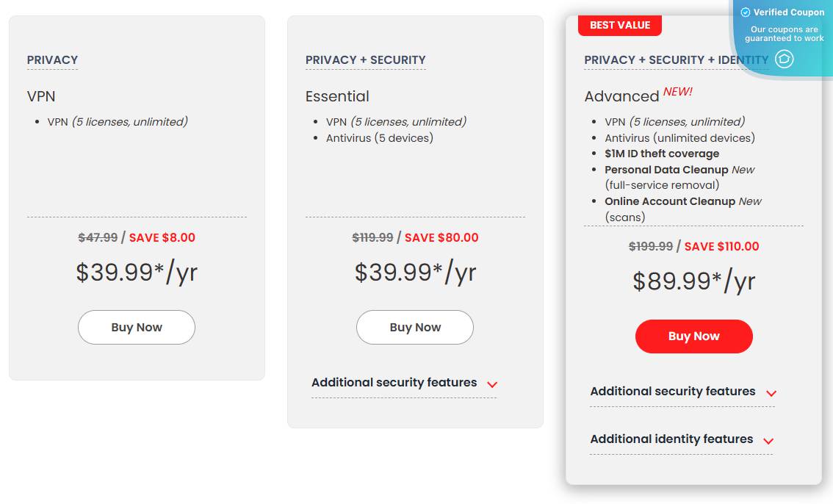The height and width of the screenshot is (504, 833).
Task: Click the Verified Coupon checkmark badge icon
Action: point(745,12)
